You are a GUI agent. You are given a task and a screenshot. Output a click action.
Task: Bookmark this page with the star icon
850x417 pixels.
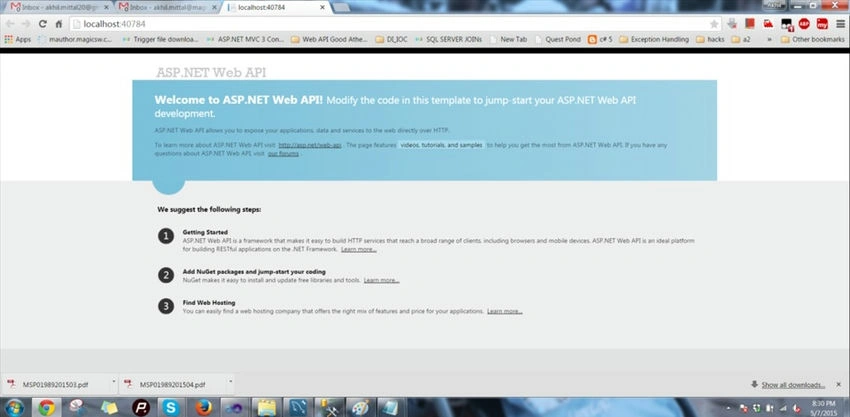point(714,24)
